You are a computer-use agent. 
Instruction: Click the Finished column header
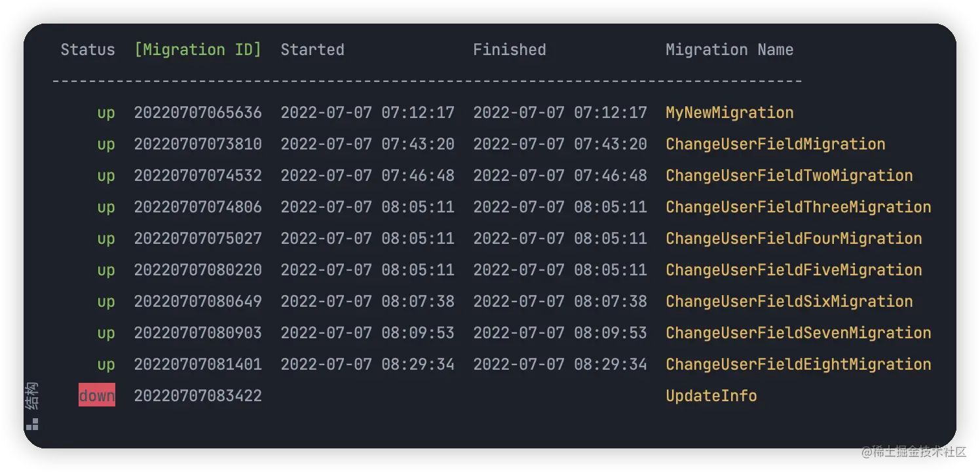[510, 50]
